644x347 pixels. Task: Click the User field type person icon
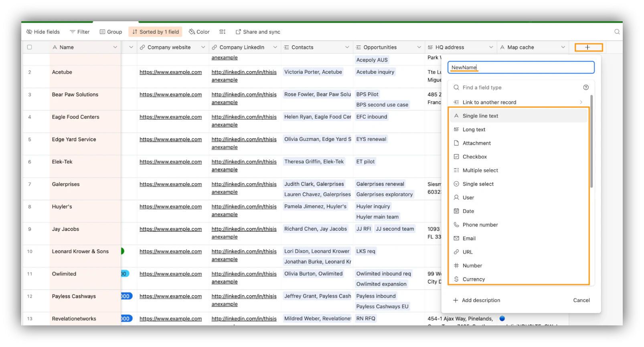click(456, 197)
